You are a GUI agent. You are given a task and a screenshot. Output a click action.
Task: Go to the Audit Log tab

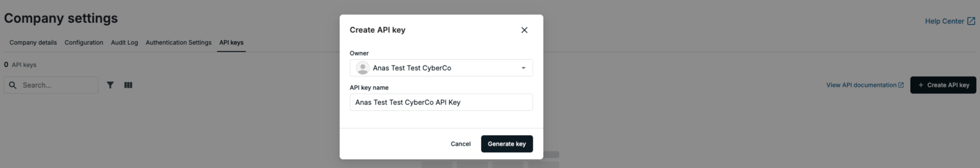point(124,43)
